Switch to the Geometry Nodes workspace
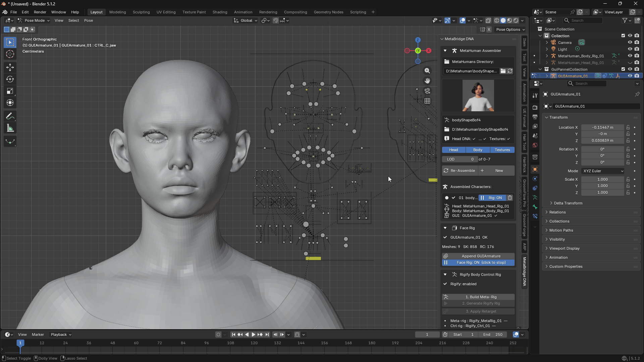Viewport: 644px width, 362px height. tap(328, 12)
